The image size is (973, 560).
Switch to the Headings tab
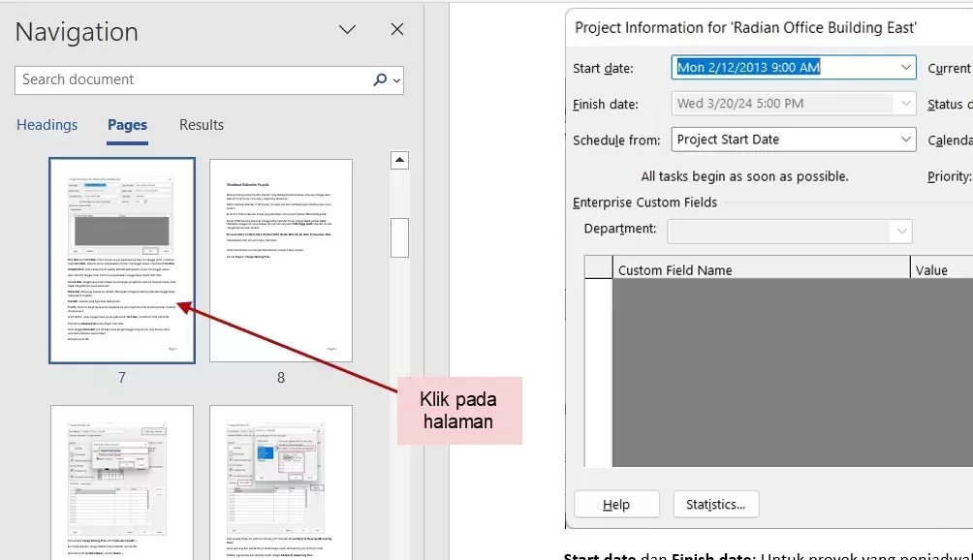pos(47,125)
